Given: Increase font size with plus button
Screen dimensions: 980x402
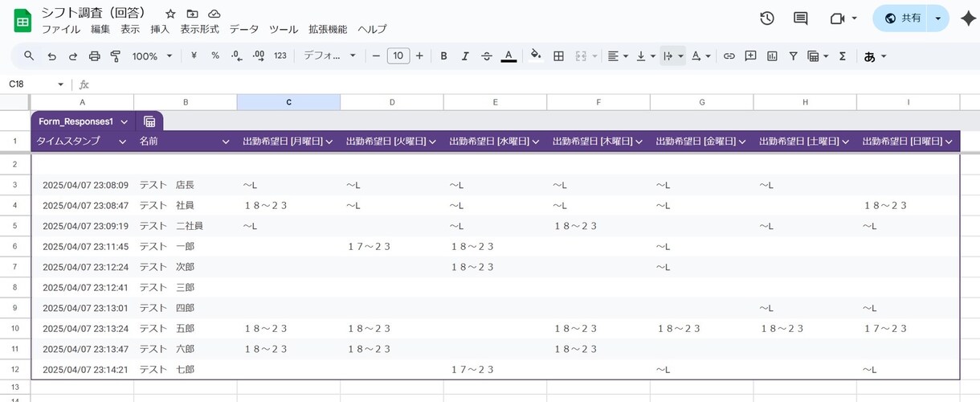Looking at the screenshot, I should [419, 56].
